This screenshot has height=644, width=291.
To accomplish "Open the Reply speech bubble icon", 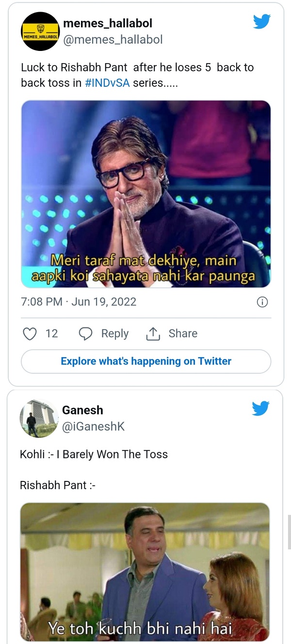I will (x=85, y=333).
